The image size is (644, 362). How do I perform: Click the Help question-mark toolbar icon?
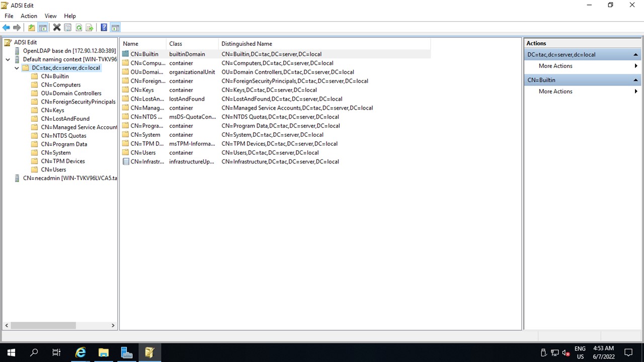coord(104,28)
